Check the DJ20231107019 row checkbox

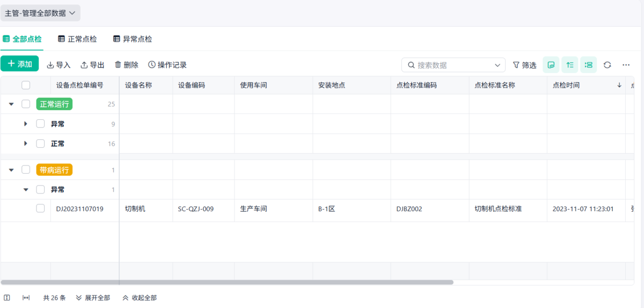pos(40,209)
